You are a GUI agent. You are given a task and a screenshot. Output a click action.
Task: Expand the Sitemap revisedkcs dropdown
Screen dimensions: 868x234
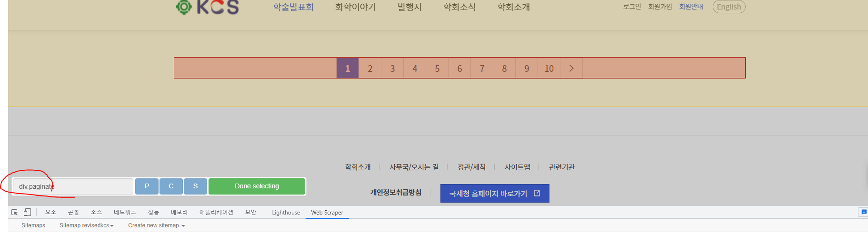pos(86,225)
